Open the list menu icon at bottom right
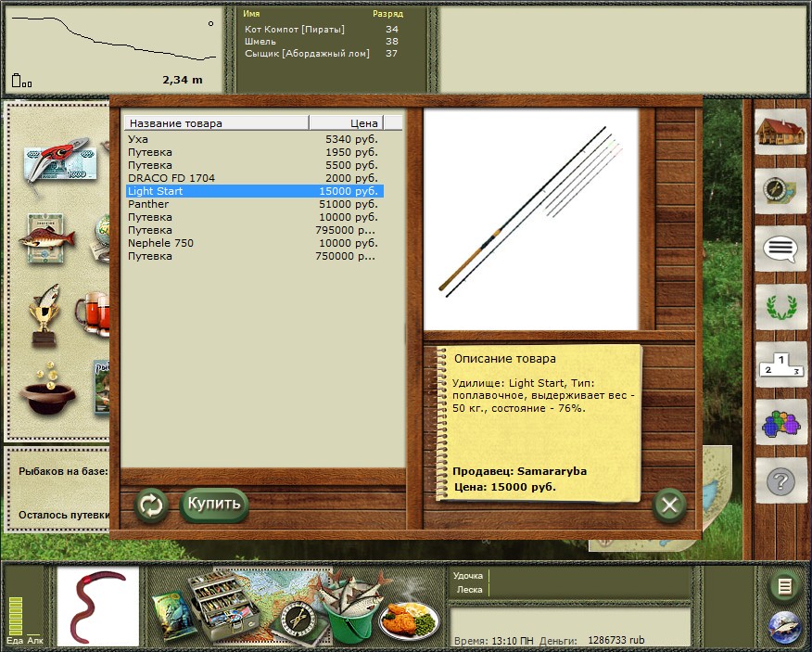Image resolution: width=812 pixels, height=652 pixels. [784, 586]
